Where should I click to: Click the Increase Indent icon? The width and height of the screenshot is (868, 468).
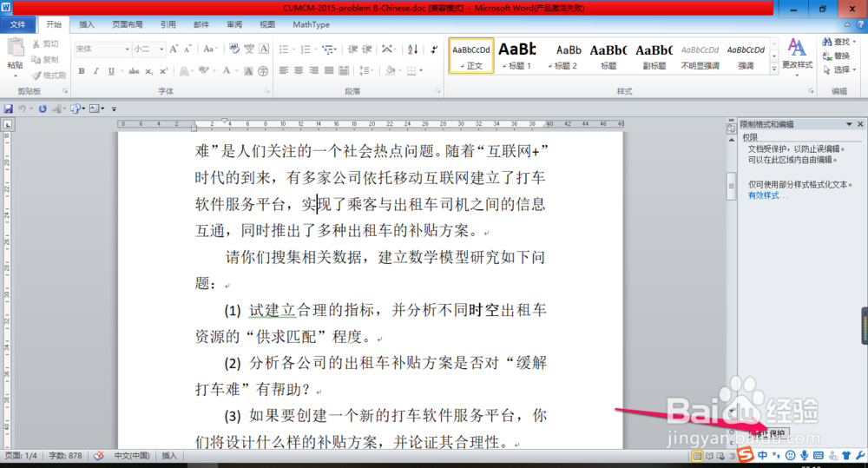click(x=367, y=49)
